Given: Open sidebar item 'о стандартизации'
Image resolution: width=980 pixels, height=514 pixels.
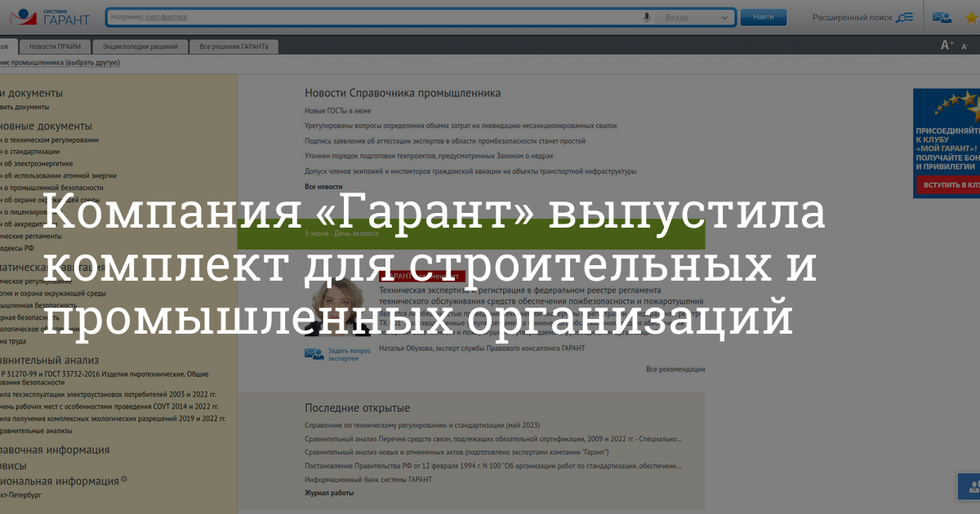Looking at the screenshot, I should click(x=31, y=151).
